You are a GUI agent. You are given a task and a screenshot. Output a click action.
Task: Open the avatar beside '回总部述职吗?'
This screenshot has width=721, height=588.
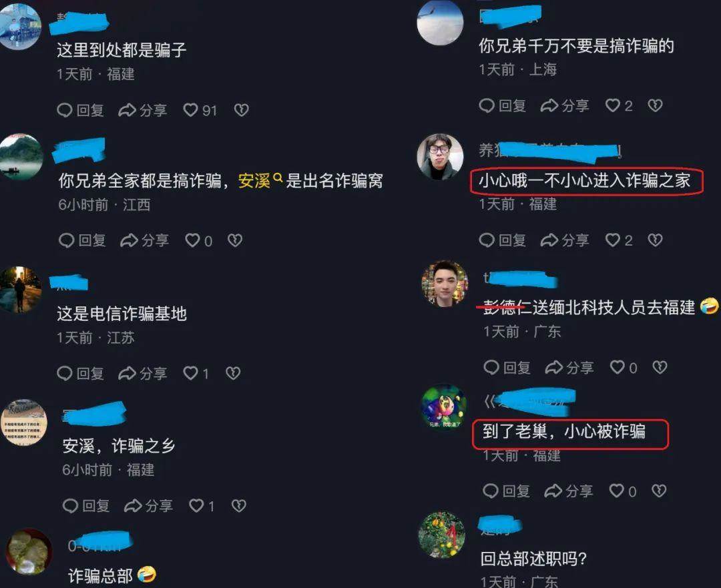[441, 535]
